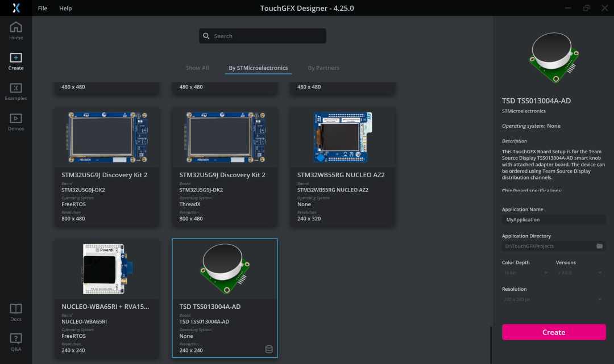Open the File menu
This screenshot has width=614, height=364.
(x=43, y=9)
